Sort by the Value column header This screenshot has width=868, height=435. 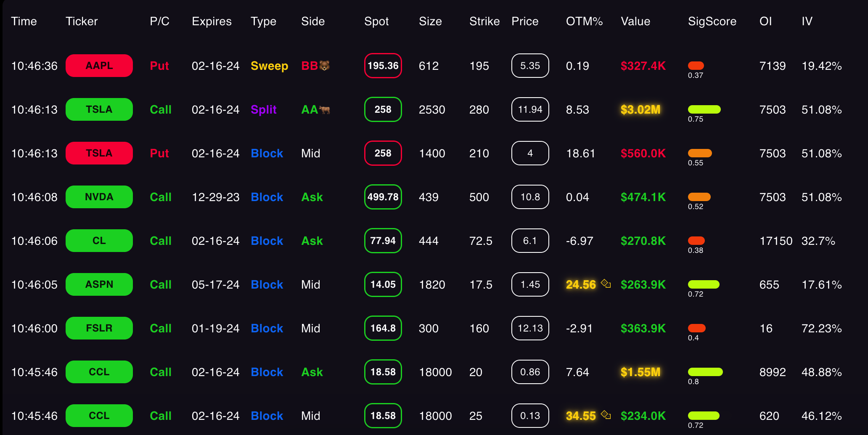[635, 21]
